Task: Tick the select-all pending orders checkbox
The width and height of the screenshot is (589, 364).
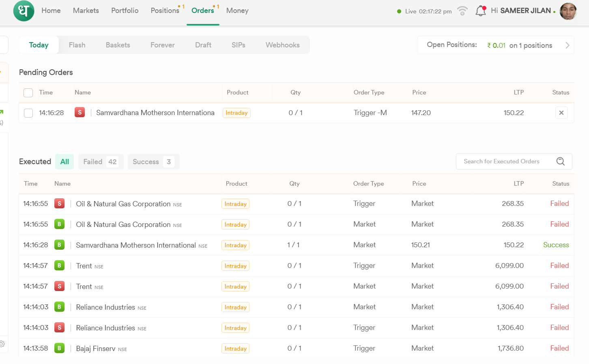Action: click(x=28, y=93)
